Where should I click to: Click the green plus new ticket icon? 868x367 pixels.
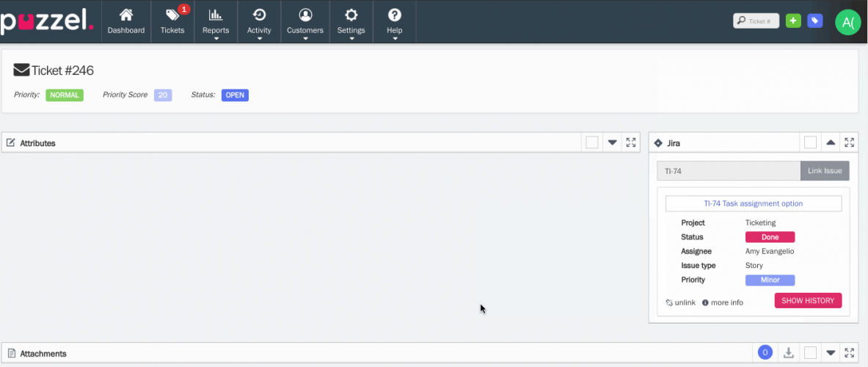click(792, 21)
